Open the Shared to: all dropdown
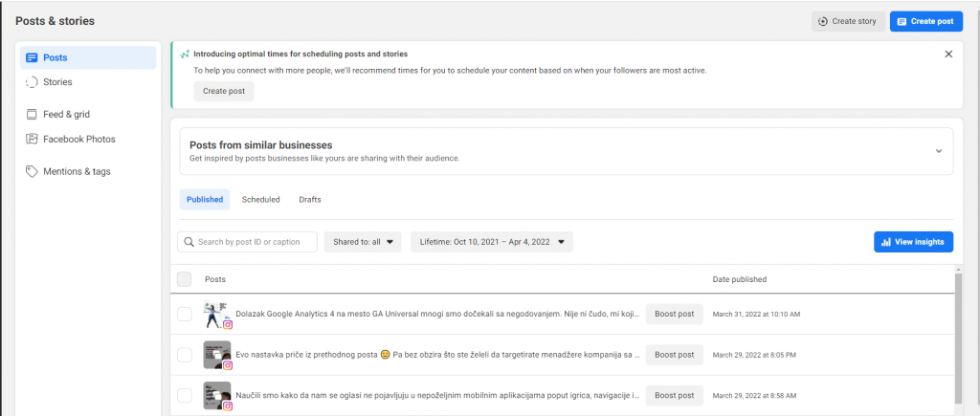Image resolution: width=980 pixels, height=416 pixels. [363, 242]
